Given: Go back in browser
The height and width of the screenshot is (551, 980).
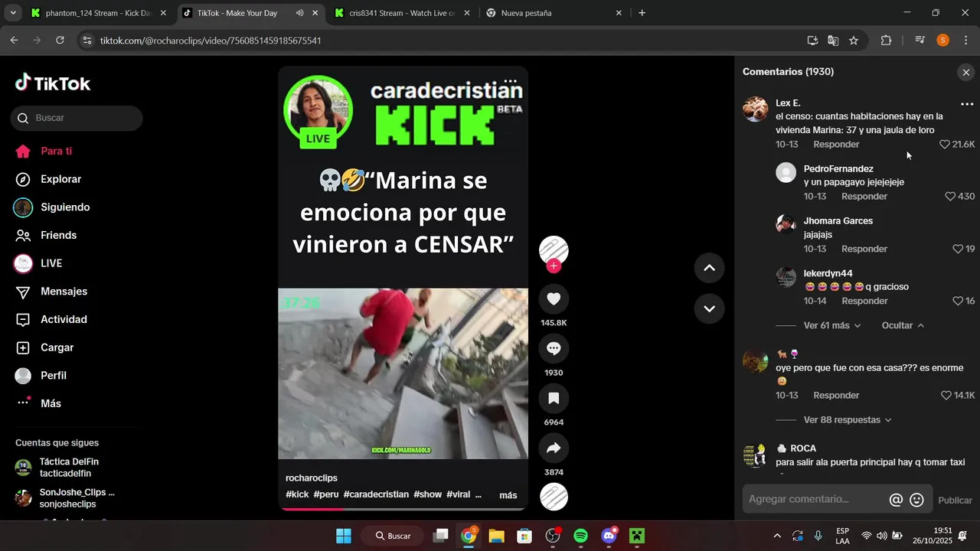Looking at the screenshot, I should coord(14,41).
